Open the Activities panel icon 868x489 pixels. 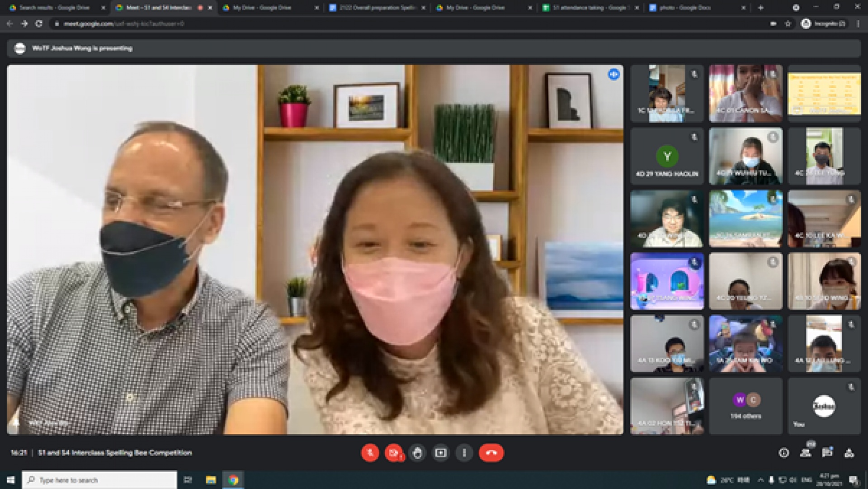click(849, 453)
